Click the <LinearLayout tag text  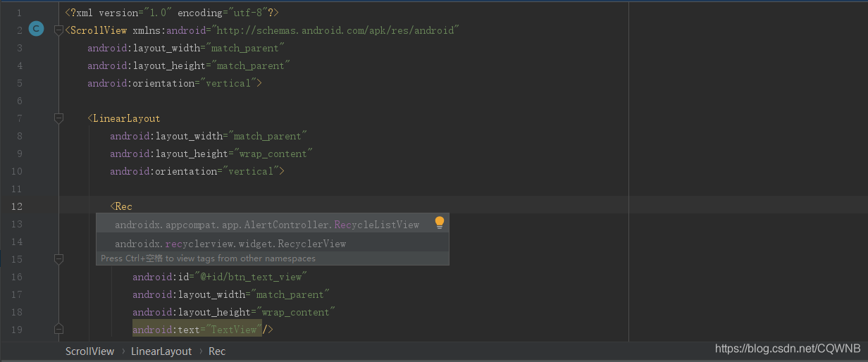click(124, 118)
